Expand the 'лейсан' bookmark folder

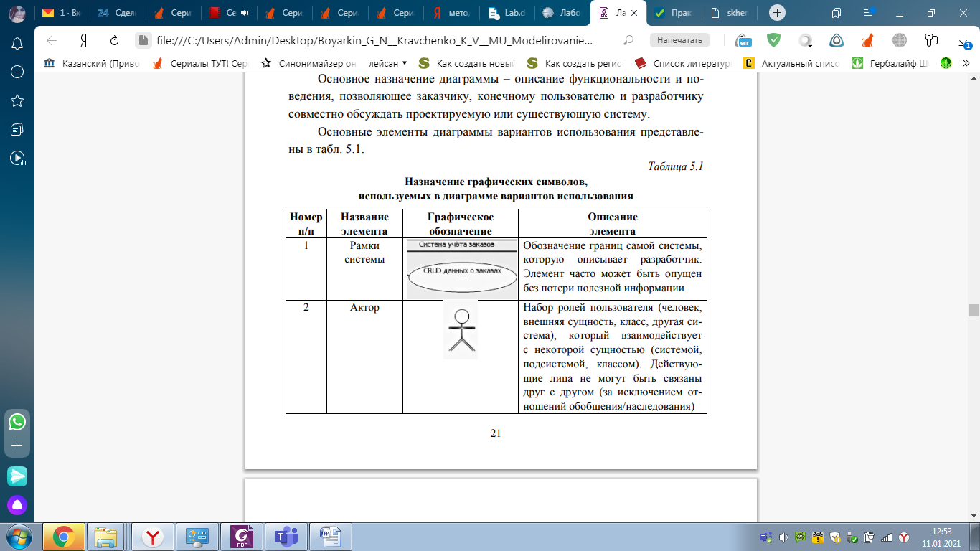point(387,63)
